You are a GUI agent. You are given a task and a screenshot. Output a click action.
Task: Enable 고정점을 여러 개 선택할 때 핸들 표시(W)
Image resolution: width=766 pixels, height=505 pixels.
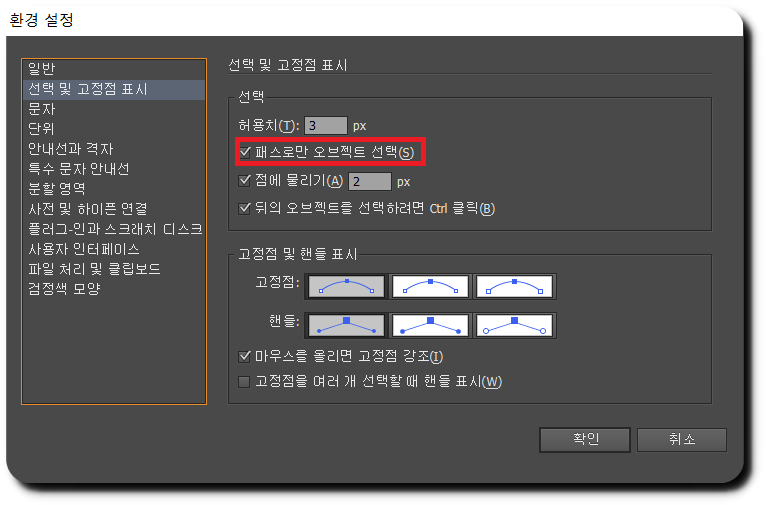tap(244, 381)
